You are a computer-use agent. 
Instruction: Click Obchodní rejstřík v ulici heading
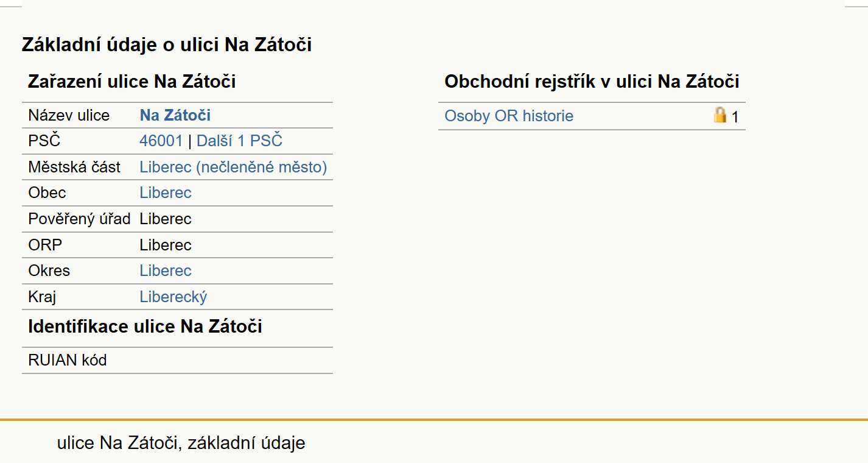[592, 82]
